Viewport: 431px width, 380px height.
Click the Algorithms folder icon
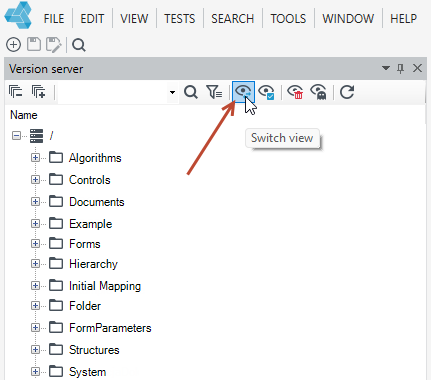click(56, 157)
